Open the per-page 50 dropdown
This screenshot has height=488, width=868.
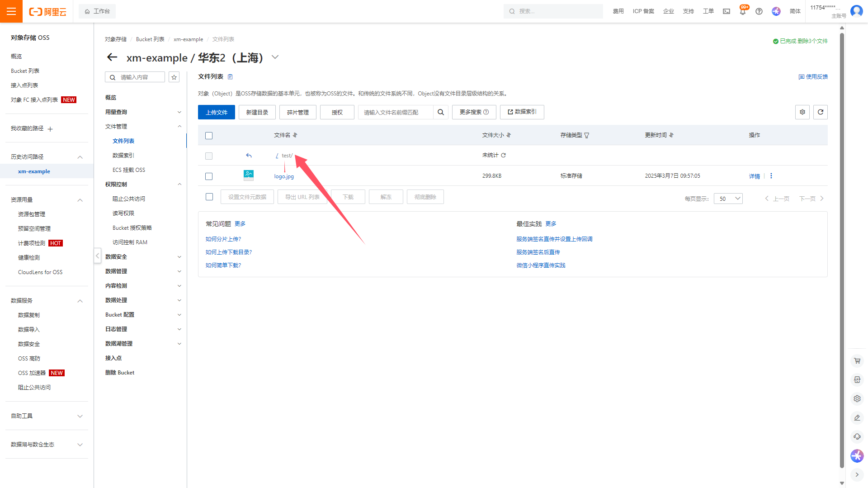pos(728,199)
